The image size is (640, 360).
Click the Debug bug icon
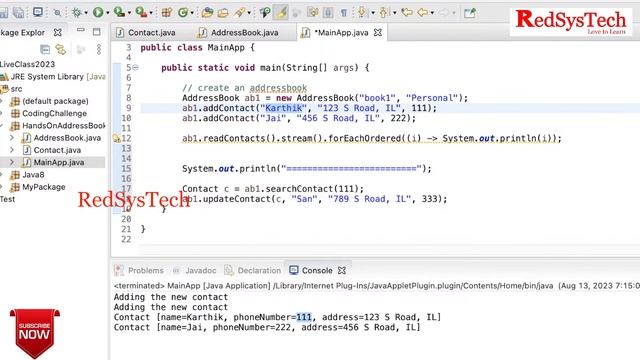76,13
